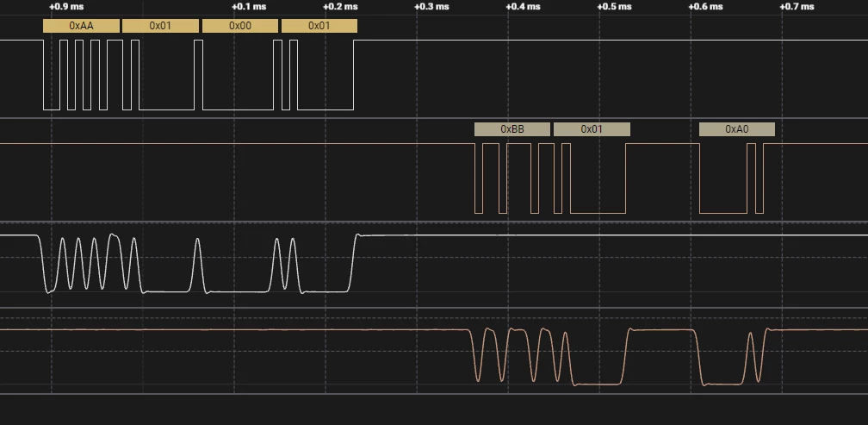This screenshot has height=425, width=868.
Task: Click the divider between the two digital channels
Action: (x=434, y=118)
